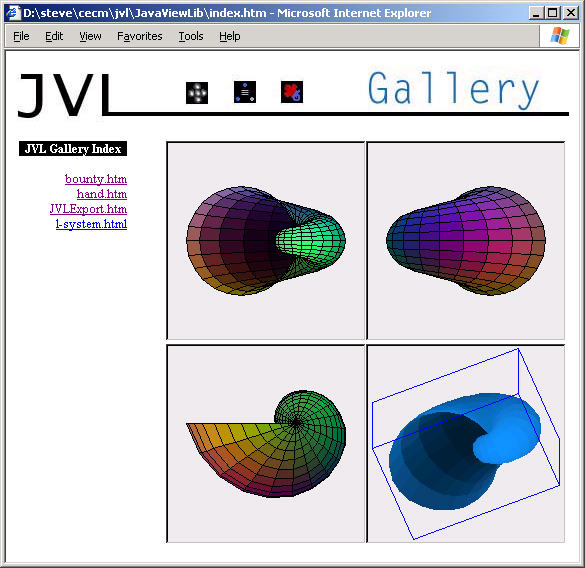Select the green-orange spiral shell thumbnail
Viewport: 585px width, 568px height.
coord(266,444)
